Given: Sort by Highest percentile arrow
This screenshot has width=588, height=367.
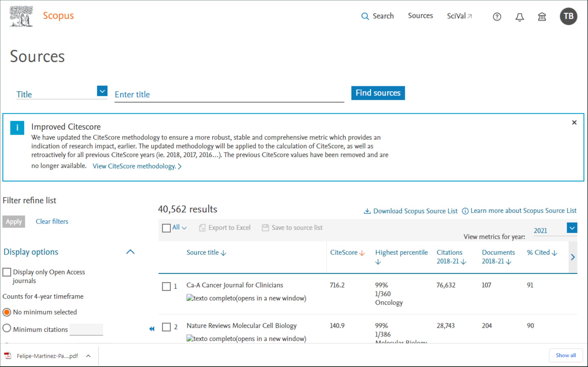Looking at the screenshot, I should click(x=378, y=262).
